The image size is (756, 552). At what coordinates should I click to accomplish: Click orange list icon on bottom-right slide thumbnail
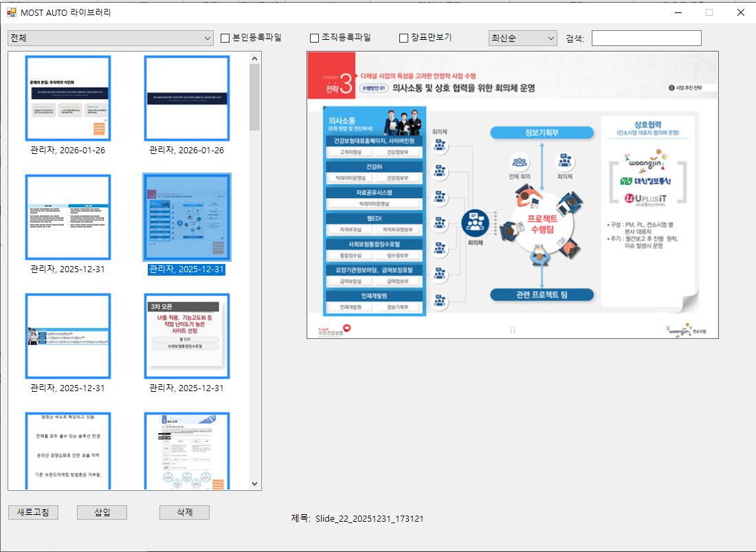click(x=218, y=485)
